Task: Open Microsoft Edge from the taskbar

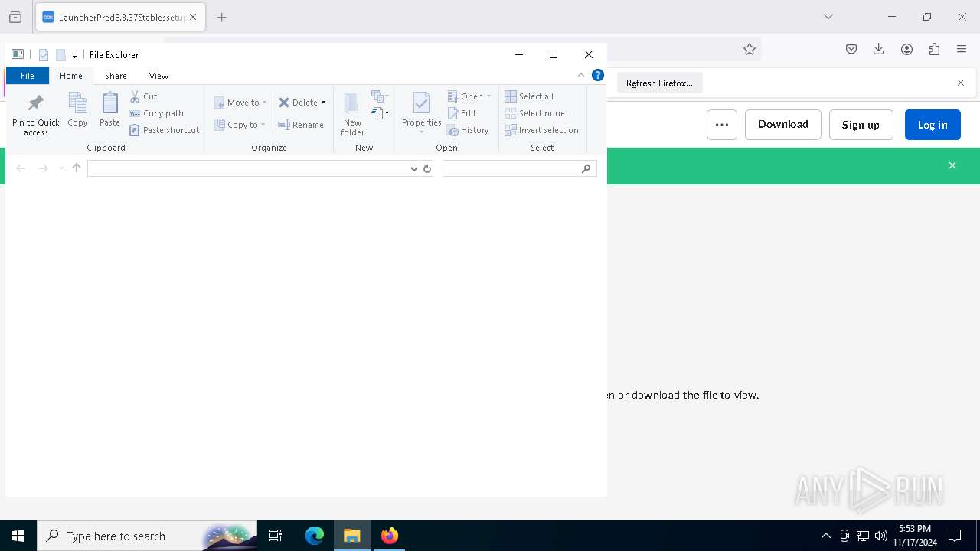Action: tap(315, 536)
